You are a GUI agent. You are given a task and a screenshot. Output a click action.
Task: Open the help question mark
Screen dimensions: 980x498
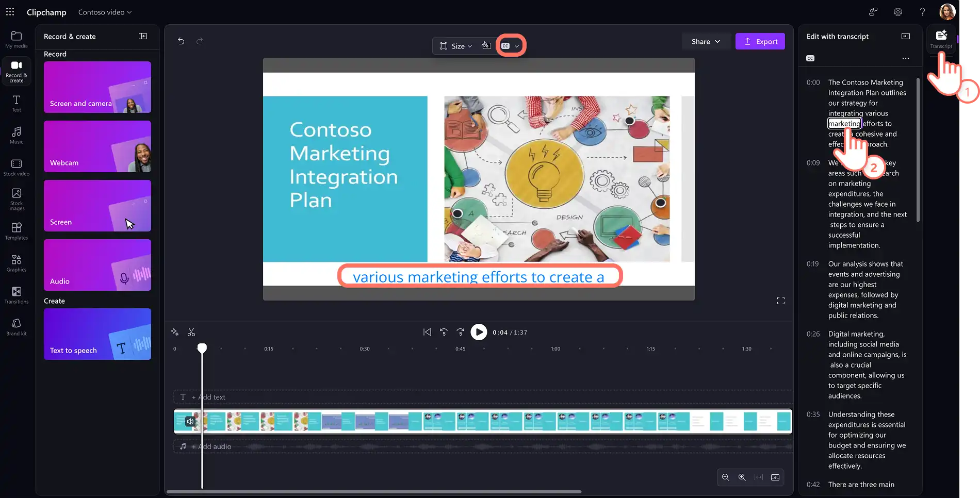(x=922, y=12)
